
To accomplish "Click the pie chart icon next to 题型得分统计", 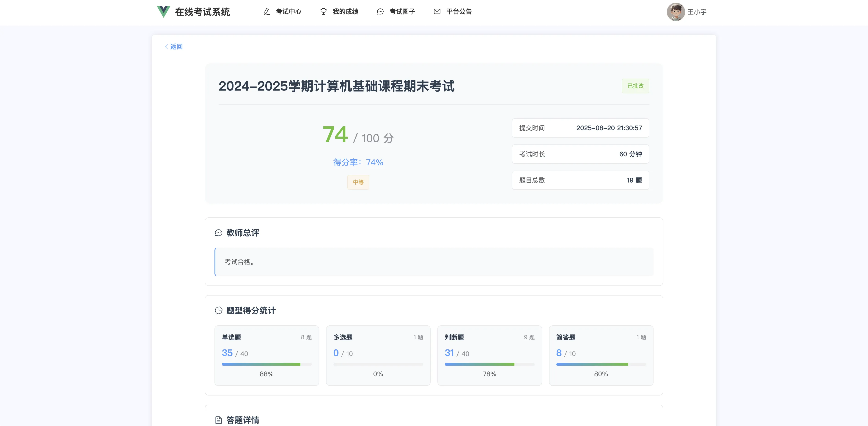I will 219,310.
